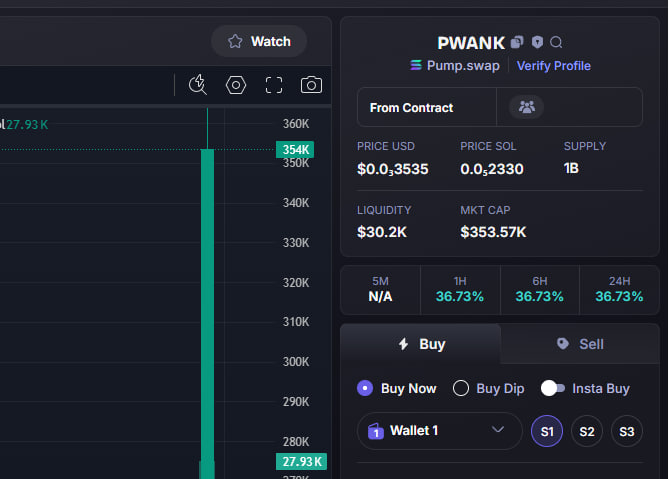669x479 pixels.
Task: Click the shield security icon beside PWANK
Action: [537, 42]
